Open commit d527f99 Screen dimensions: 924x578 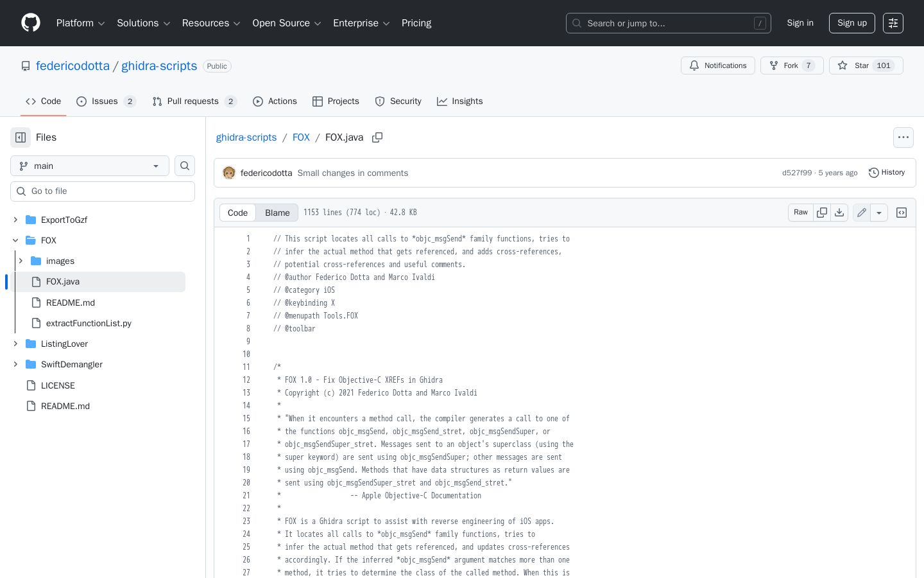pos(797,173)
